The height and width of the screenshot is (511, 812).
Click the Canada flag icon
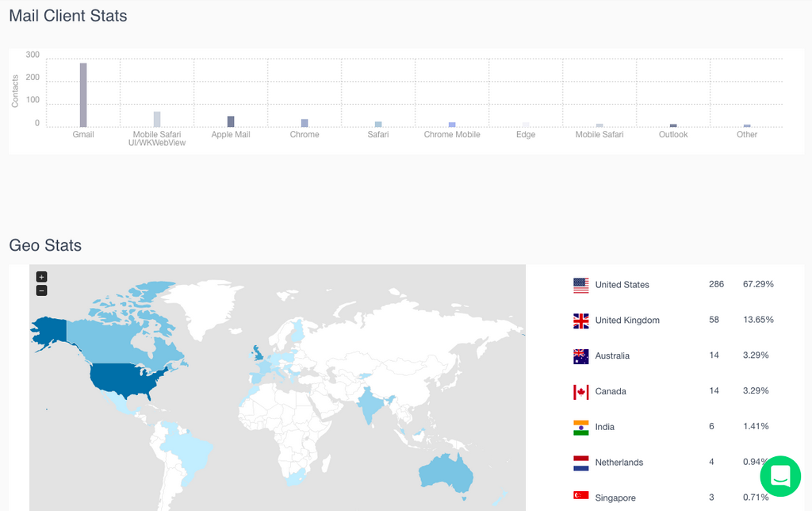(581, 392)
